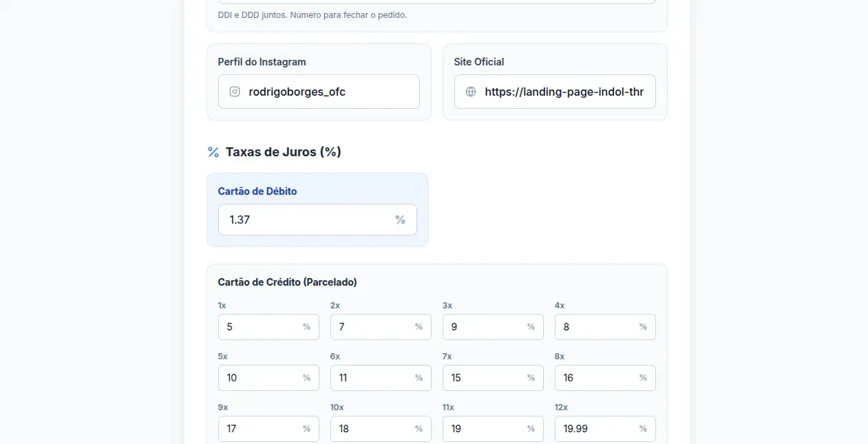The image size is (868, 444).
Task: Edit the 11x installment rate field
Action: pos(493,429)
